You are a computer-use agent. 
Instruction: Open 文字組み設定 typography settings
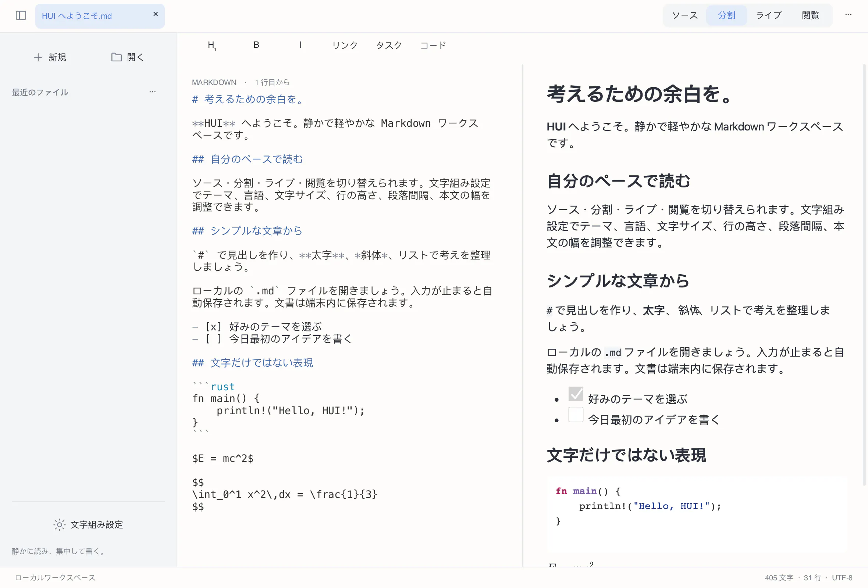tap(88, 524)
